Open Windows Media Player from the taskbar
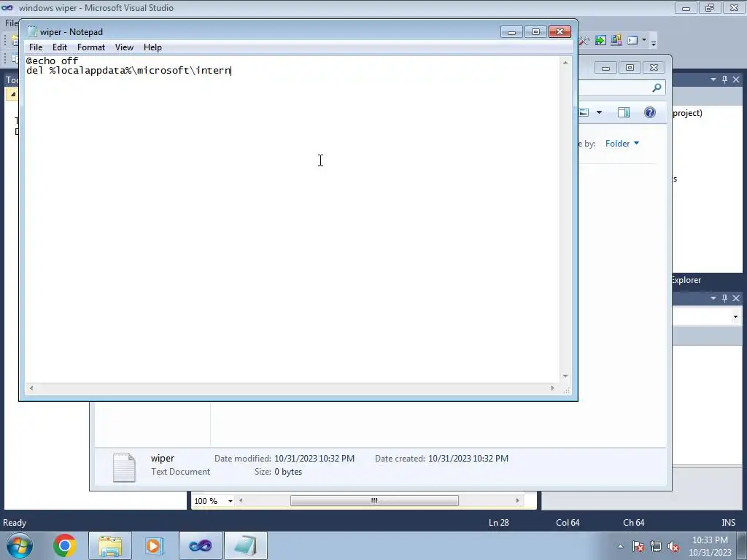Viewport: 747px width, 560px height. click(x=154, y=545)
